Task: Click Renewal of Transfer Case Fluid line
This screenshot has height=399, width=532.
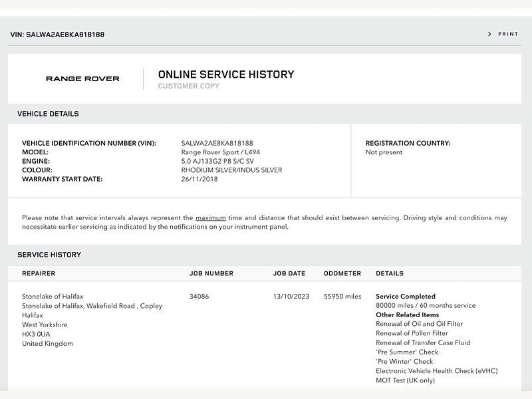Action: [x=423, y=342]
